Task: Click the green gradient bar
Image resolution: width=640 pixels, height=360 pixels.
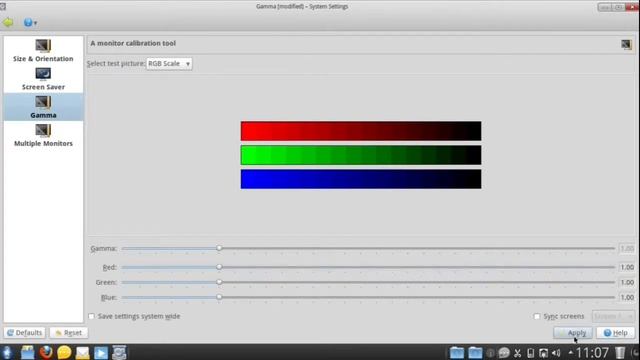Action: pos(361,155)
